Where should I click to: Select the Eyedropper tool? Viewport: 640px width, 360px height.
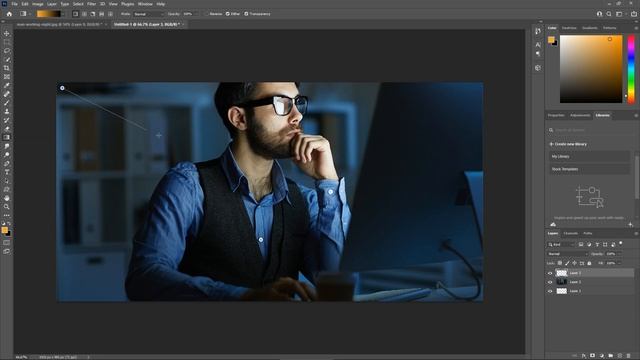pyautogui.click(x=7, y=85)
